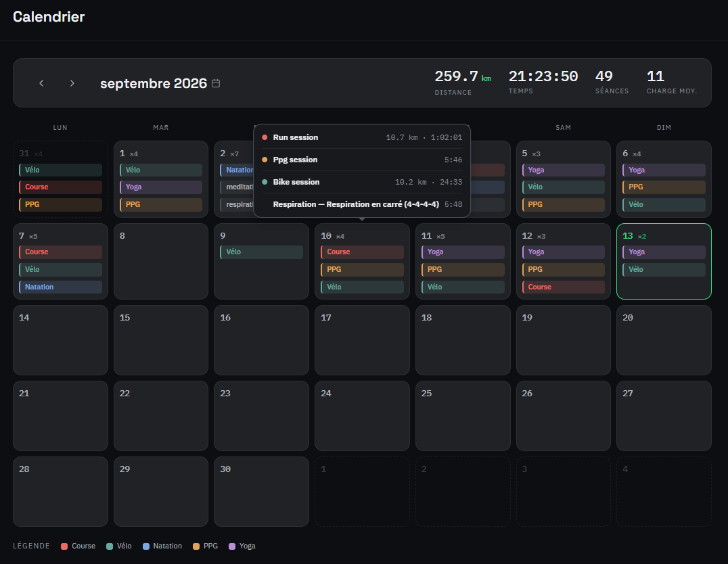This screenshot has height=564, width=728.
Task: Open PPG session on day 12
Action: pos(563,269)
